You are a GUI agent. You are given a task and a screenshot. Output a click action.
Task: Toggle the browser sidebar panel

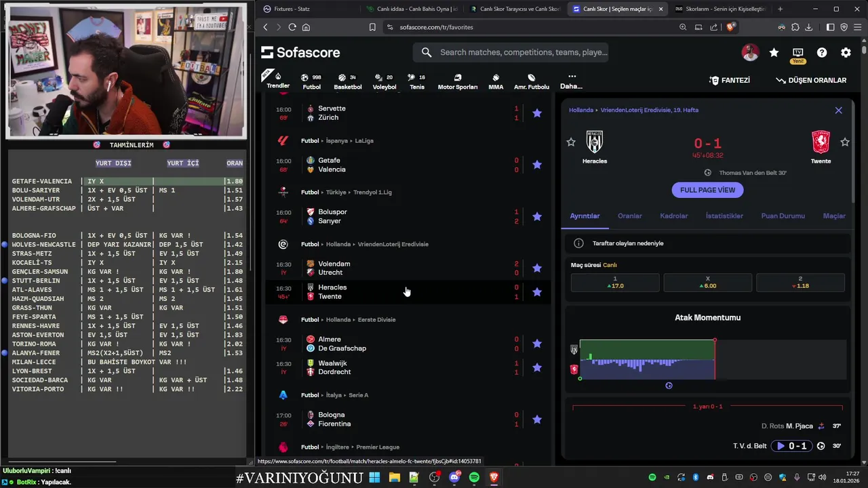pos(831,27)
